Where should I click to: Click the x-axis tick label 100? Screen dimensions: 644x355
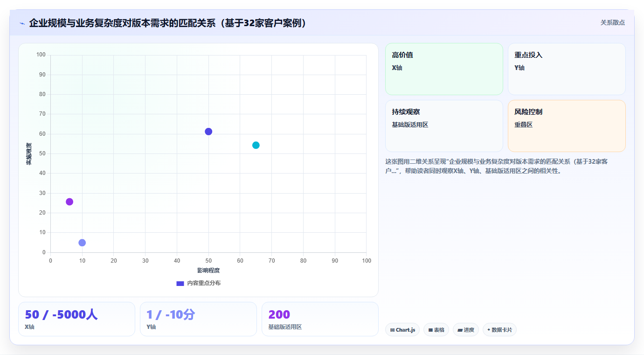pos(367,261)
